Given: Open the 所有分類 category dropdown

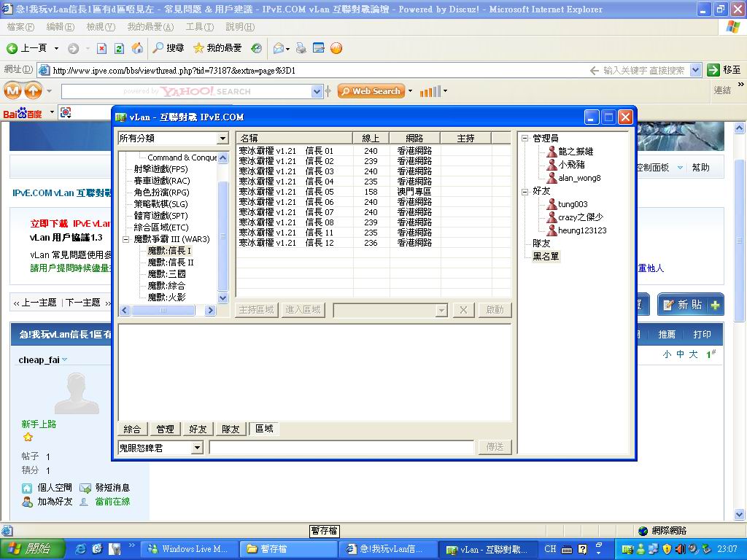Looking at the screenshot, I should coord(223,138).
